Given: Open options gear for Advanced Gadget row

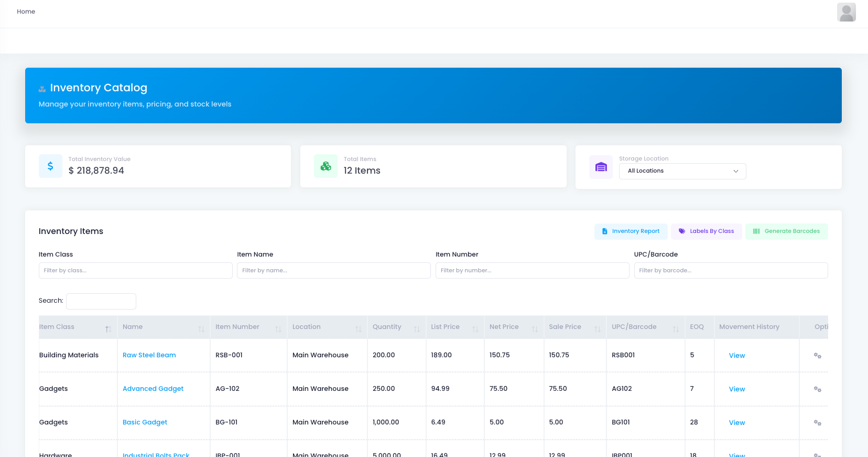Looking at the screenshot, I should tap(817, 389).
